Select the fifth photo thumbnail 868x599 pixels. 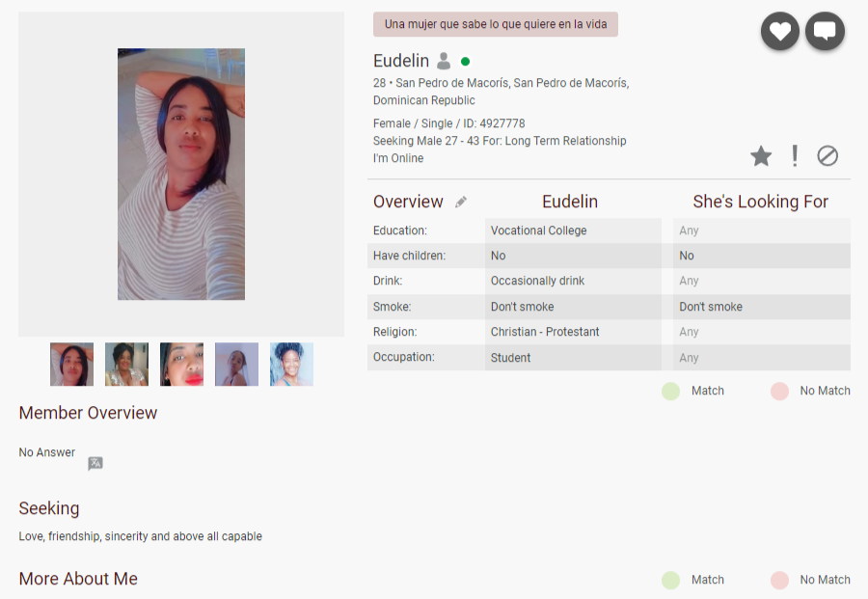(291, 365)
